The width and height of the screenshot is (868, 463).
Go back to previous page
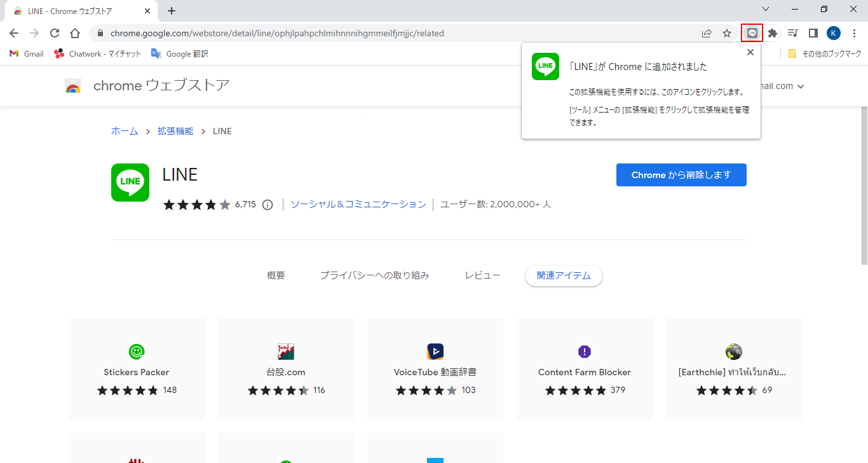click(14, 33)
